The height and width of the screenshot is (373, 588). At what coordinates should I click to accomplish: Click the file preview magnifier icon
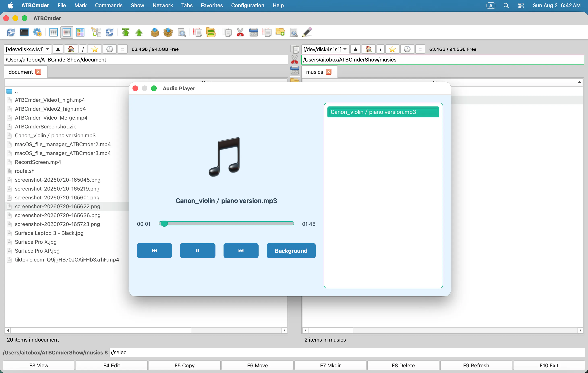[x=294, y=32]
